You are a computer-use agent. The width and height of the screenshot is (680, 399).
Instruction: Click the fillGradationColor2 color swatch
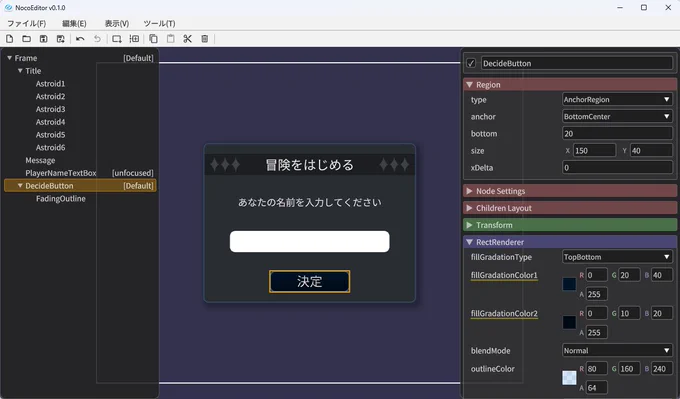569,322
